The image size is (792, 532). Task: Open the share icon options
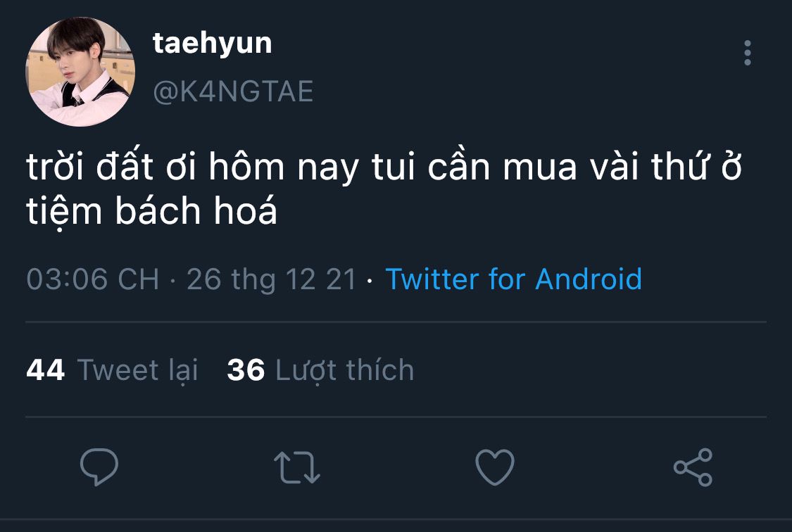point(693,467)
